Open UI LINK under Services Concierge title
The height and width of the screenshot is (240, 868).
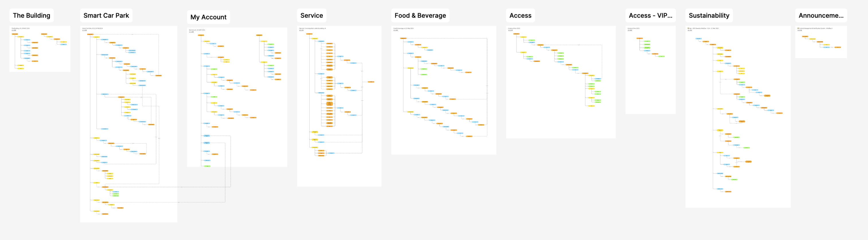[301, 30]
